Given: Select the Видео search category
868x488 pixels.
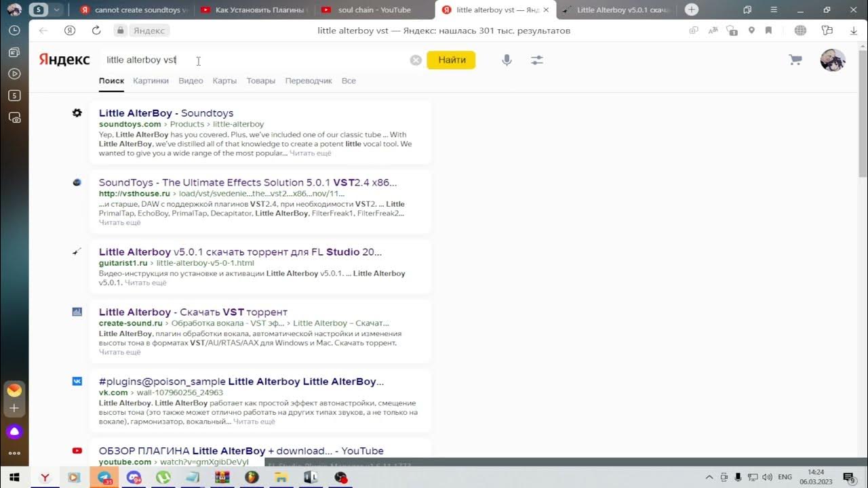Looking at the screenshot, I should click(x=191, y=81).
